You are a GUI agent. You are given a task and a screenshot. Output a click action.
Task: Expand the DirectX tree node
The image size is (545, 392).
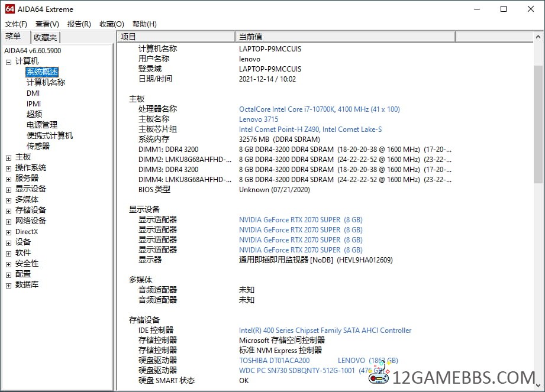[9, 232]
